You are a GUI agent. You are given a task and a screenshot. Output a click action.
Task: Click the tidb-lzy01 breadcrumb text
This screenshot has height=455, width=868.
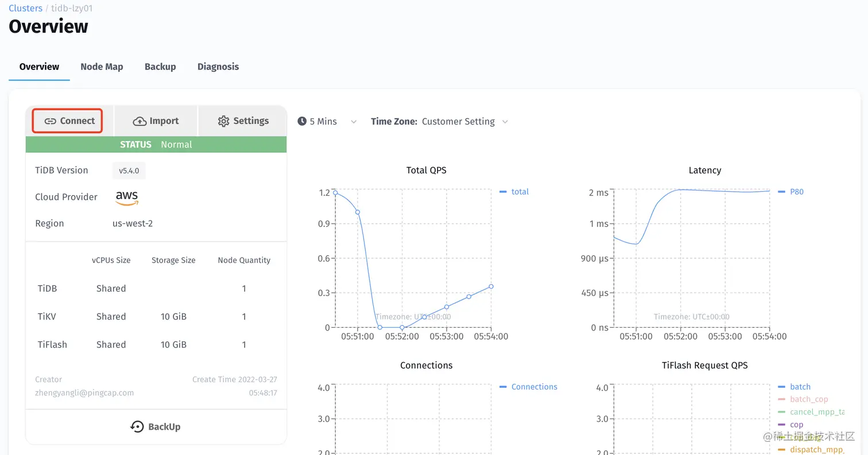click(72, 8)
